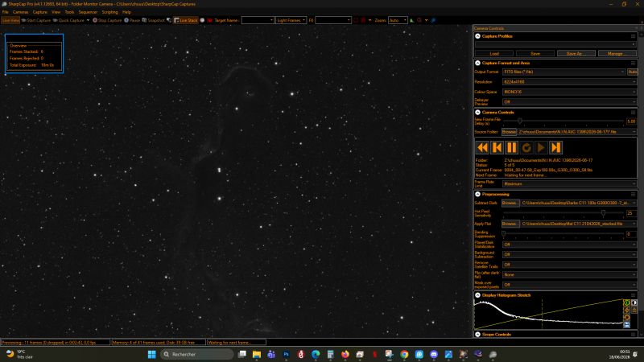Click the red reticule overlay icon in the toolbar

[363, 20]
